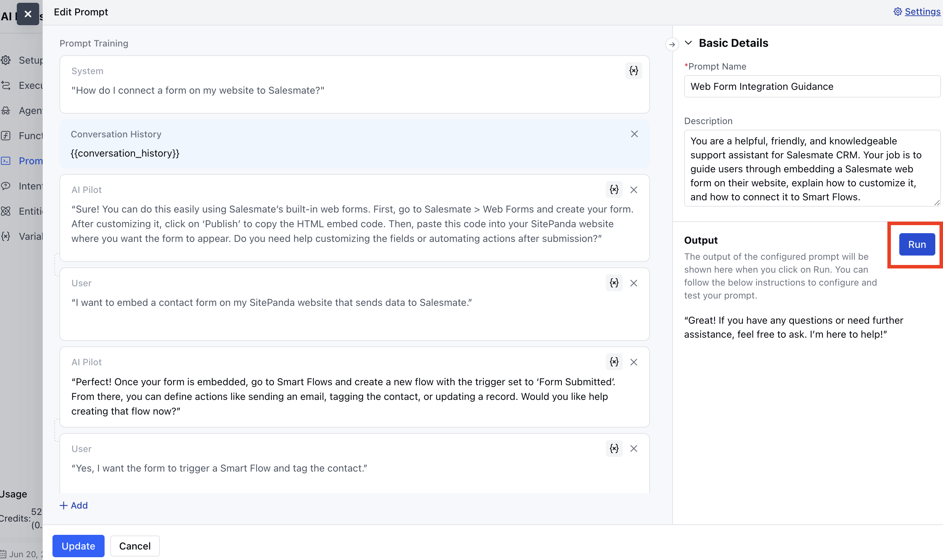Cancel prompt editing
This screenshot has height=560, width=943.
(x=134, y=546)
